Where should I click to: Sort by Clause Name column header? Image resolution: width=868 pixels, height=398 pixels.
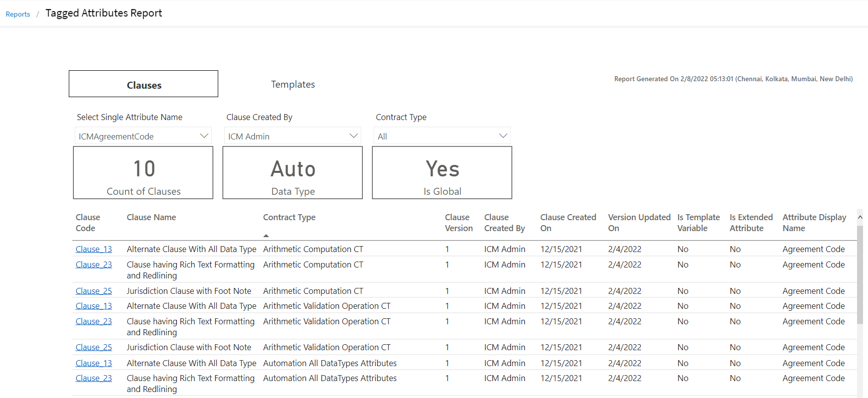click(x=151, y=217)
